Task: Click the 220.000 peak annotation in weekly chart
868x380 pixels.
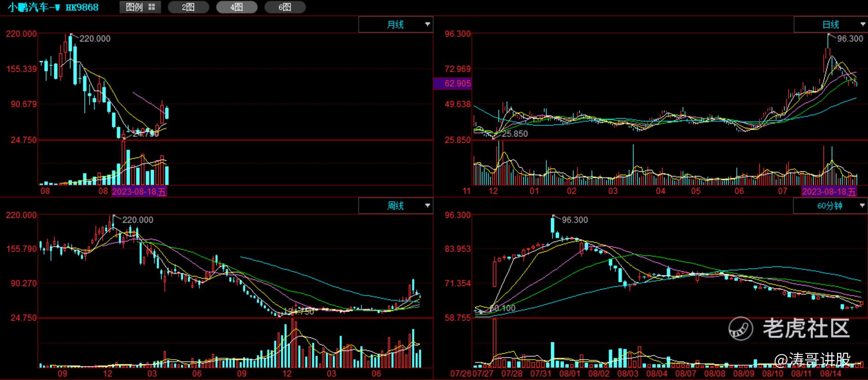Action: tap(138, 220)
